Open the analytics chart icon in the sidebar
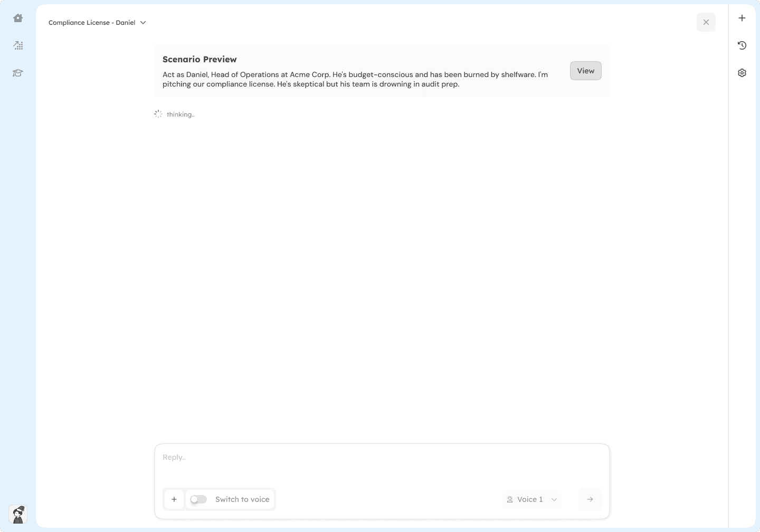This screenshot has width=760, height=532. [18, 45]
